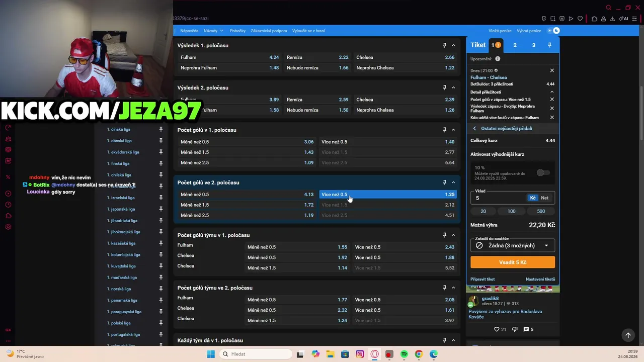Collapse Počet gólů v 1. poločasu section
644x362 pixels.
tap(453, 130)
